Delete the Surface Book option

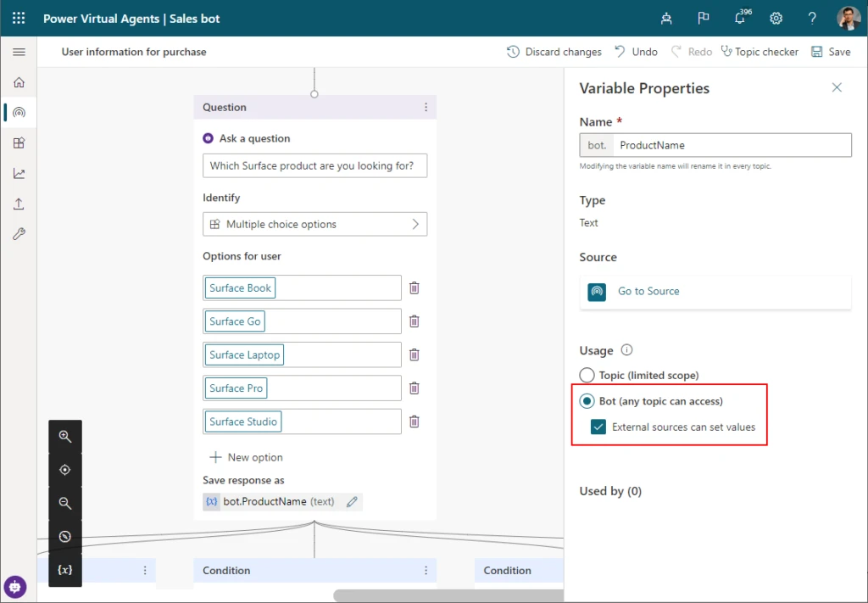pyautogui.click(x=415, y=288)
